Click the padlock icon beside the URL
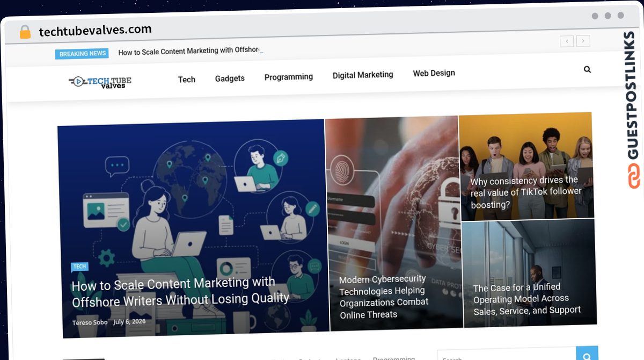The width and height of the screenshot is (644, 360). [x=25, y=32]
